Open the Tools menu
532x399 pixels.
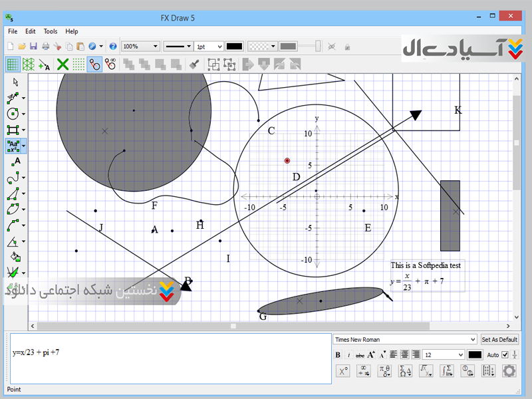51,31
